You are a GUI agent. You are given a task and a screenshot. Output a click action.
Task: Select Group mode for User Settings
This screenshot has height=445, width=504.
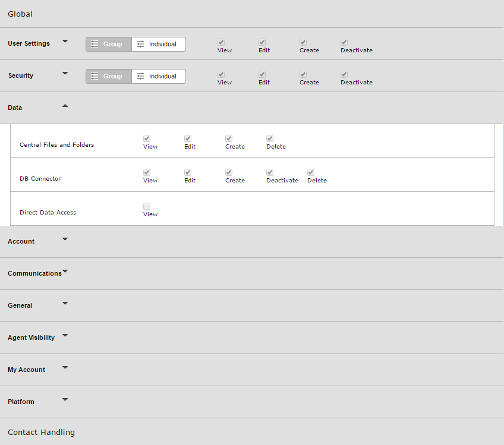(x=109, y=44)
